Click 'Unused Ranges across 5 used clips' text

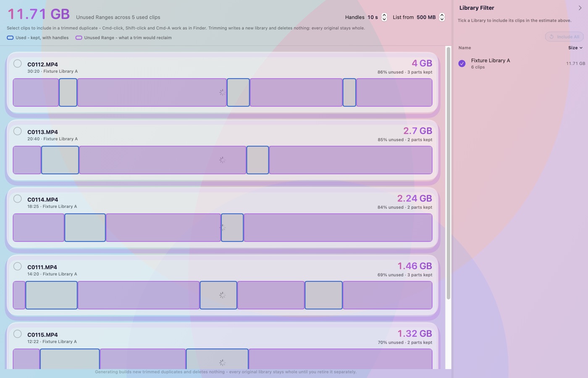[118, 17]
